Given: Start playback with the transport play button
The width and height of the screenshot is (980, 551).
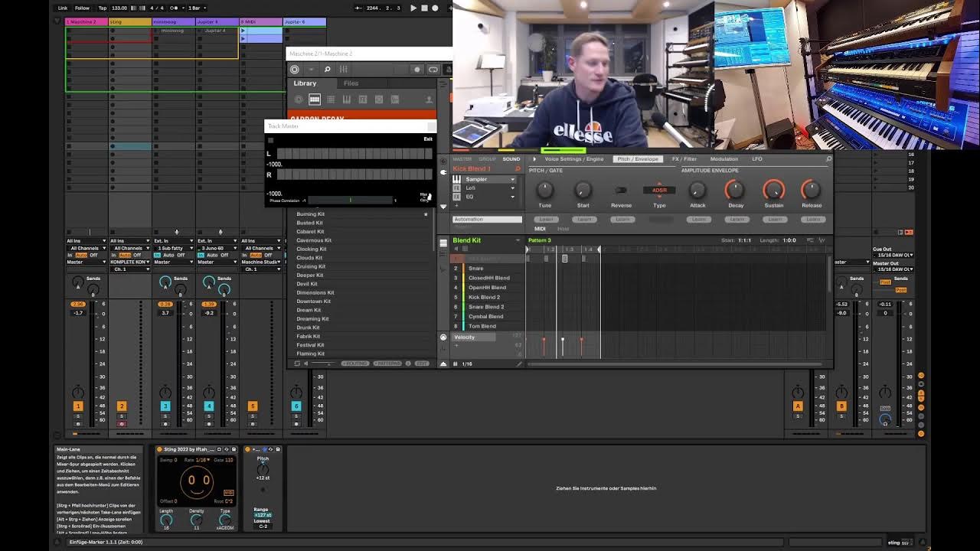Looking at the screenshot, I should 413,8.
